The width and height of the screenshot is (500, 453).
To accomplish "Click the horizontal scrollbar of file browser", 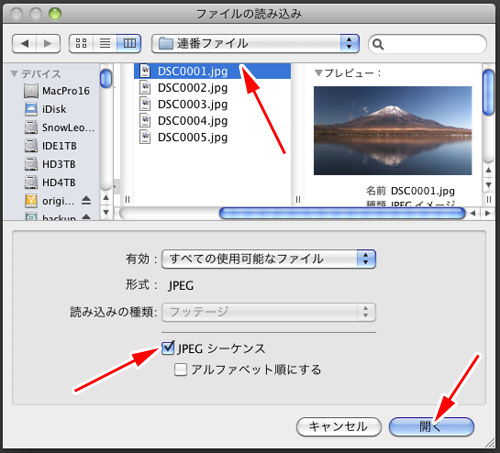I will click(342, 213).
